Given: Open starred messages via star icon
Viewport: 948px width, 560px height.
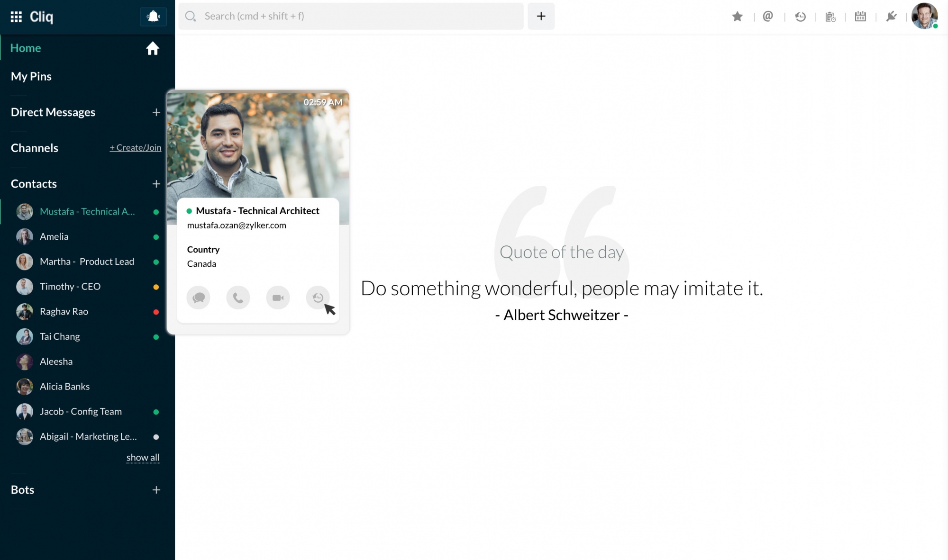Looking at the screenshot, I should pos(737,17).
